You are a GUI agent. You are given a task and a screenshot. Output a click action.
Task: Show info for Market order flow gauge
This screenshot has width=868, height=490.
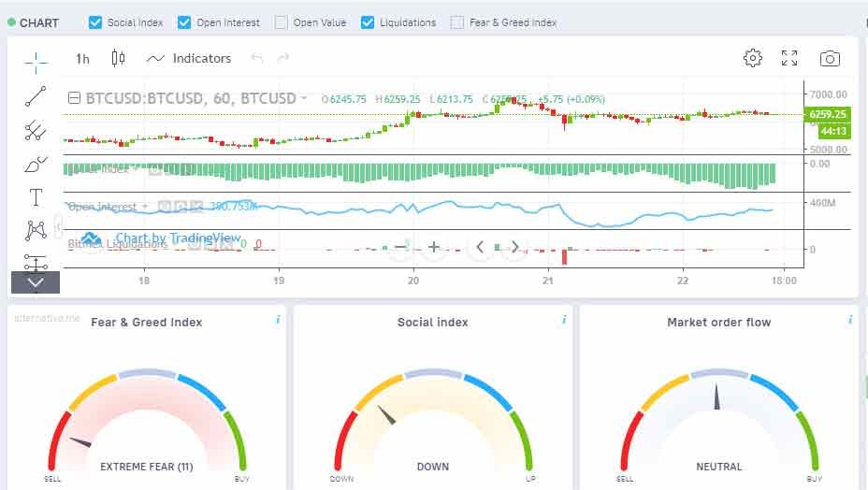point(849,320)
